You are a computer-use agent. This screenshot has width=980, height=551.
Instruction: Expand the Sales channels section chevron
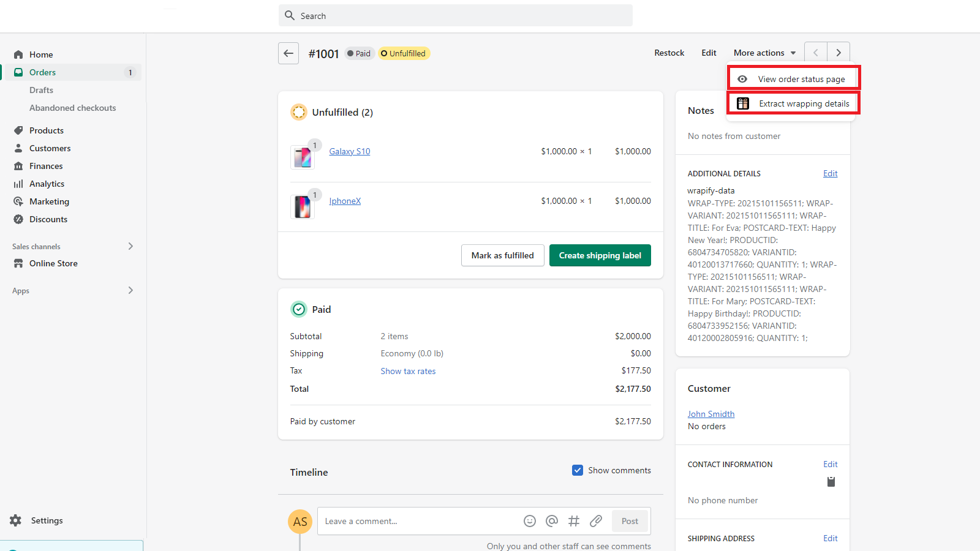tap(130, 246)
